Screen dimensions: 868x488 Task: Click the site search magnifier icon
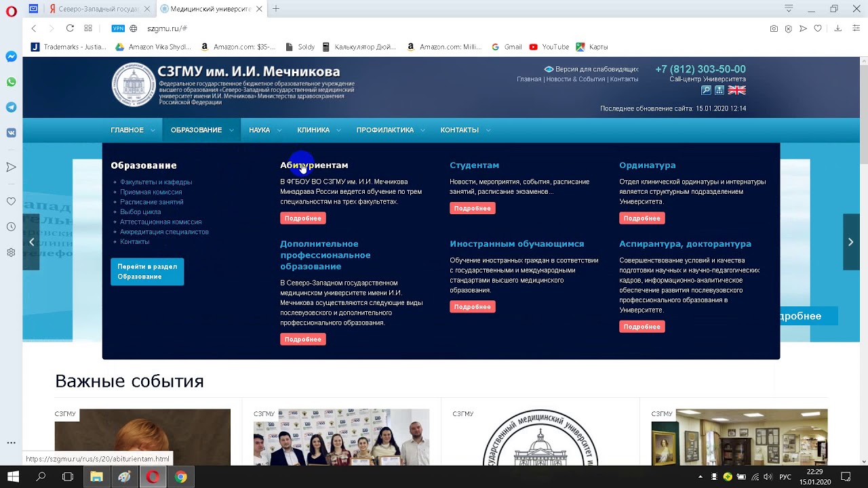coord(706,90)
